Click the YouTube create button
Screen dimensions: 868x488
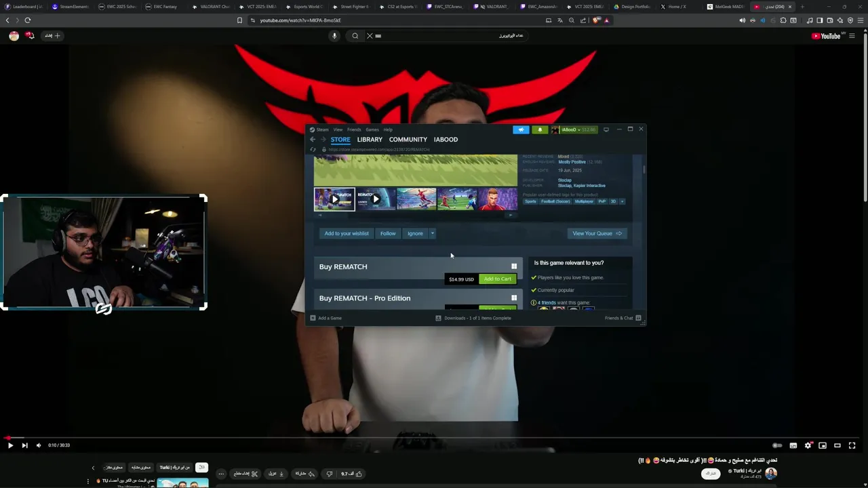[x=53, y=36]
